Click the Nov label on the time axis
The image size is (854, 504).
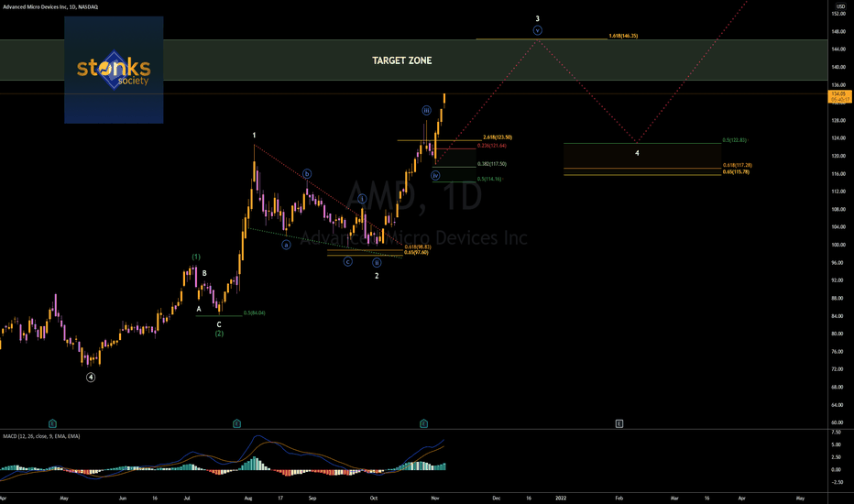pos(434,498)
